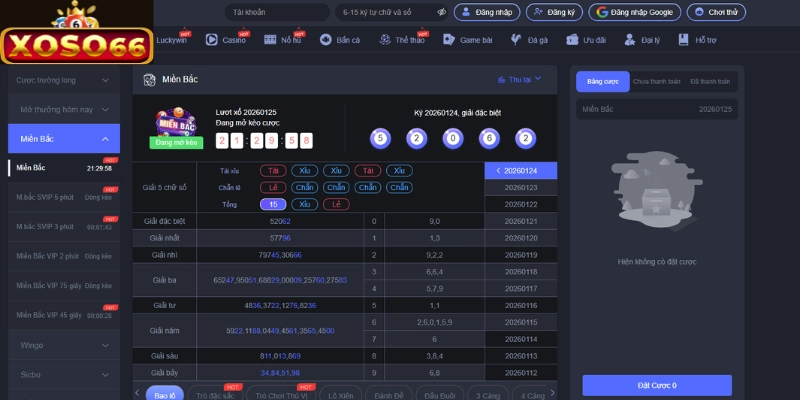The image size is (800, 400).
Task: Open the Game bài cards icon
Action: click(x=449, y=40)
